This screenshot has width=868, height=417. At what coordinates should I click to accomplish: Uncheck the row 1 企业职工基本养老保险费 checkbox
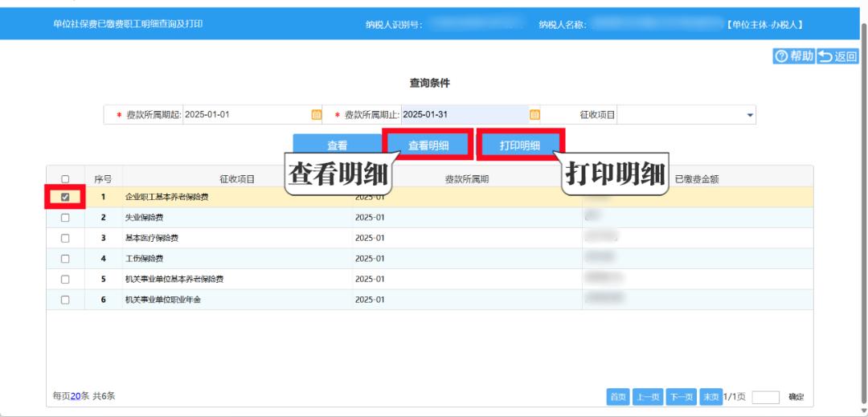click(65, 197)
